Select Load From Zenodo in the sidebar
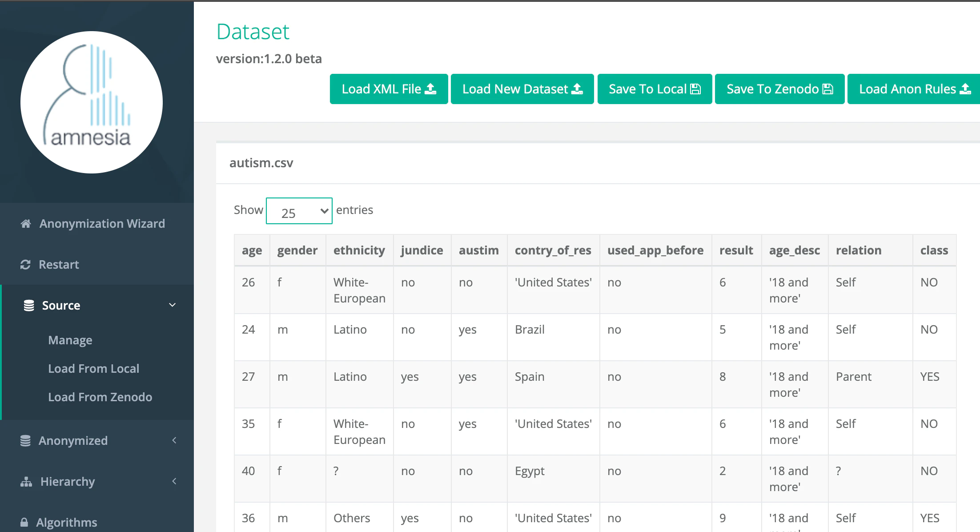 (100, 397)
